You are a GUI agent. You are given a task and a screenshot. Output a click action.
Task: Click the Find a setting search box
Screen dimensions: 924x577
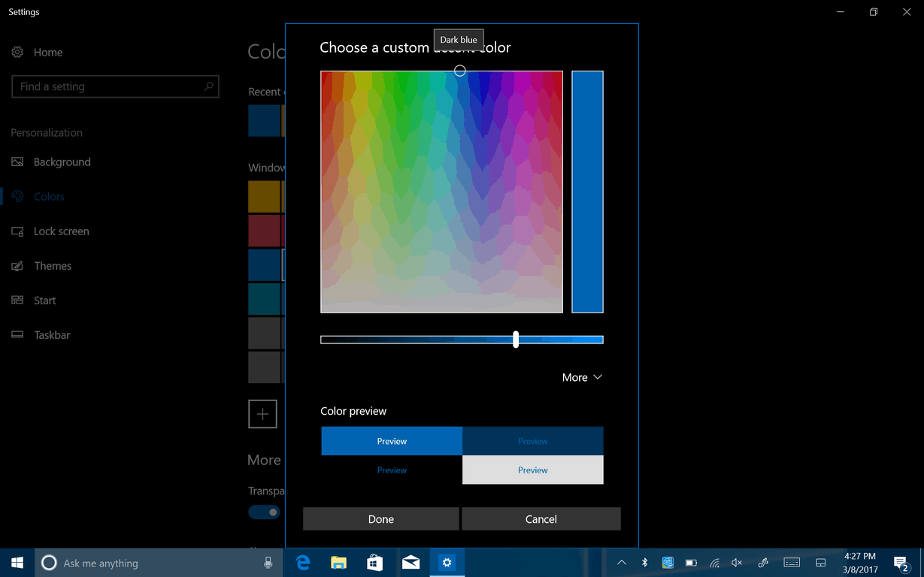click(x=115, y=86)
